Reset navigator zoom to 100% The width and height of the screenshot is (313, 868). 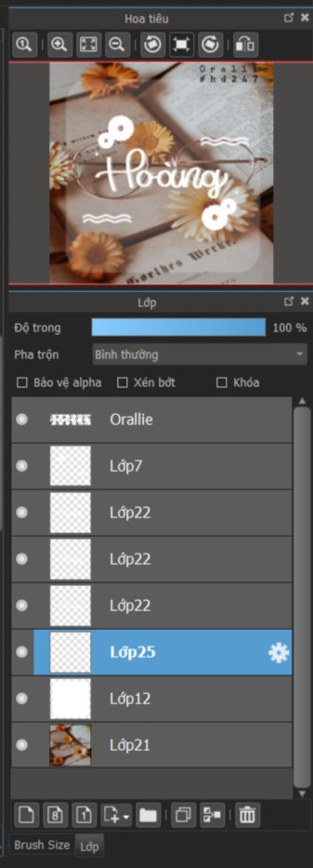click(x=24, y=44)
